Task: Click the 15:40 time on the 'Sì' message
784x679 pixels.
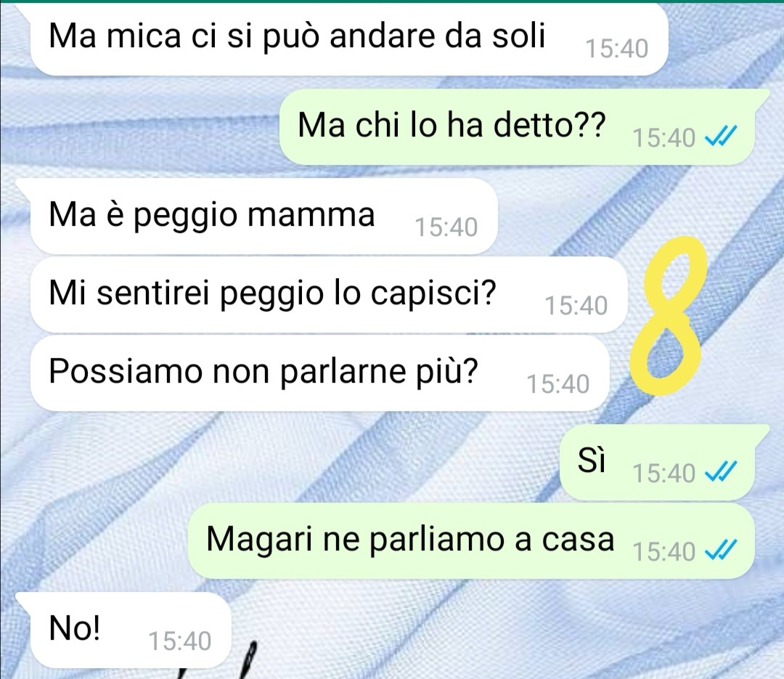Action: pyautogui.click(x=664, y=473)
